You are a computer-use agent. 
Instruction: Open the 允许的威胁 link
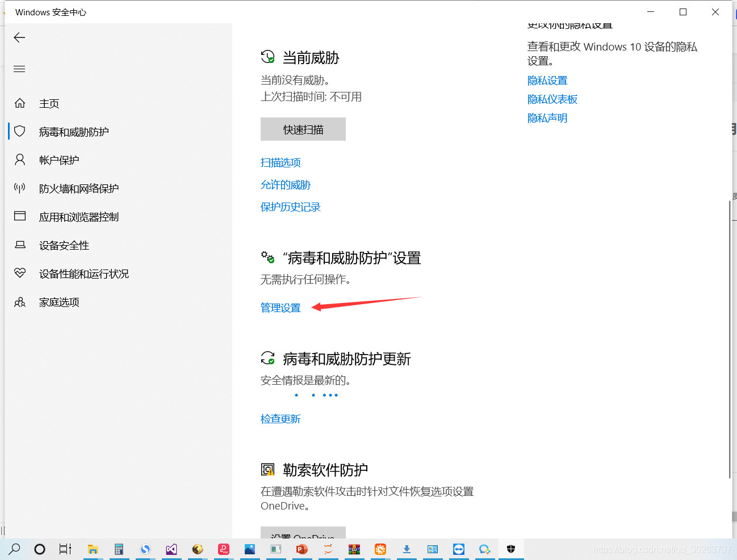pos(286,185)
